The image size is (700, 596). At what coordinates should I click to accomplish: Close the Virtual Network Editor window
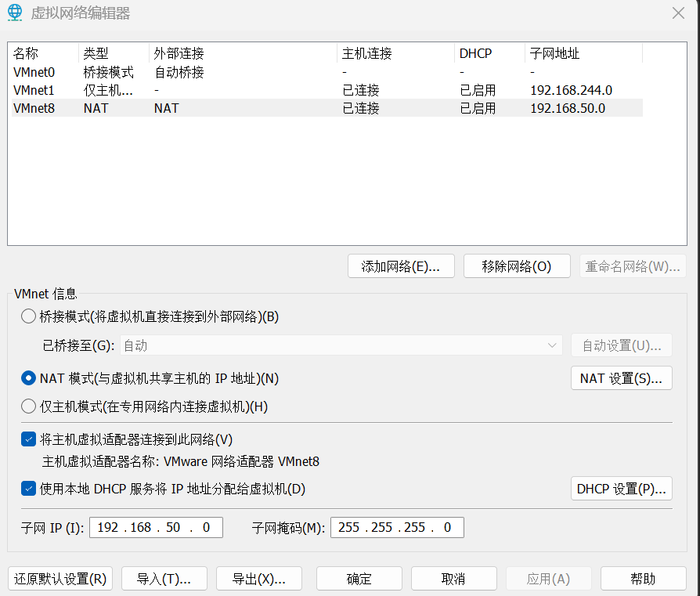click(678, 13)
